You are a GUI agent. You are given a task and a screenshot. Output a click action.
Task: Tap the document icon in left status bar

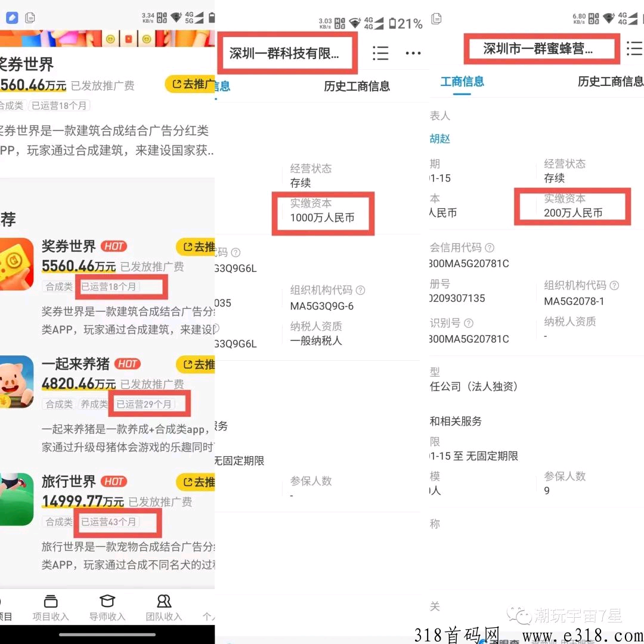(x=30, y=18)
